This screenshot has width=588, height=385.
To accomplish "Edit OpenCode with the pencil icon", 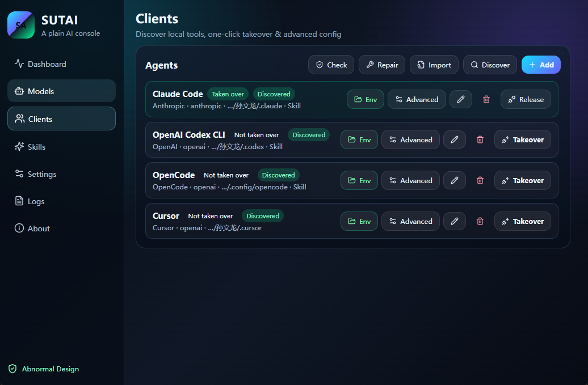I will point(455,180).
